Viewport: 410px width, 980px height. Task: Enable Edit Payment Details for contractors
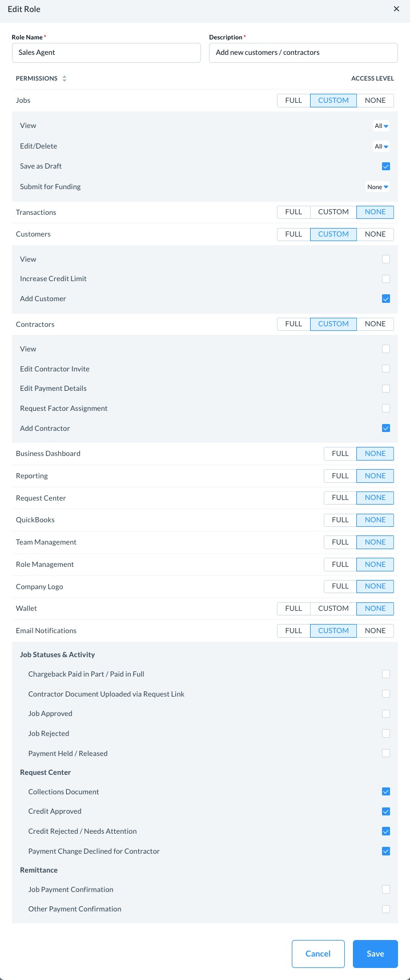click(386, 389)
